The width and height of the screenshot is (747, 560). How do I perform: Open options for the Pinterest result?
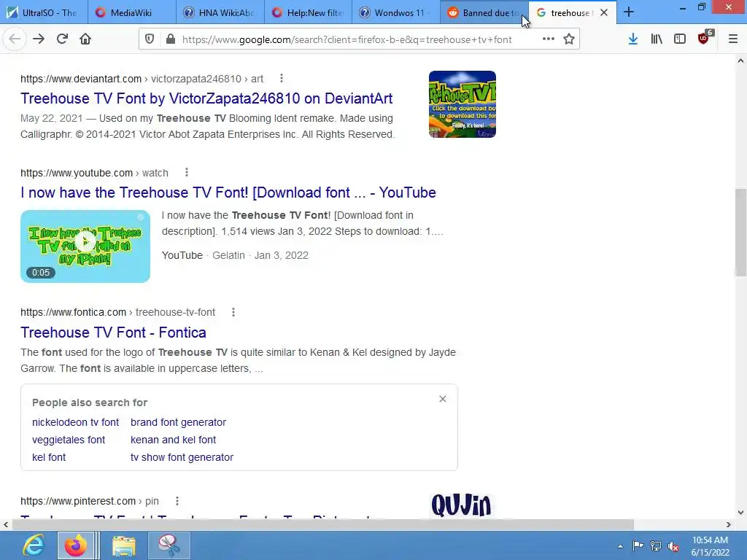177,501
